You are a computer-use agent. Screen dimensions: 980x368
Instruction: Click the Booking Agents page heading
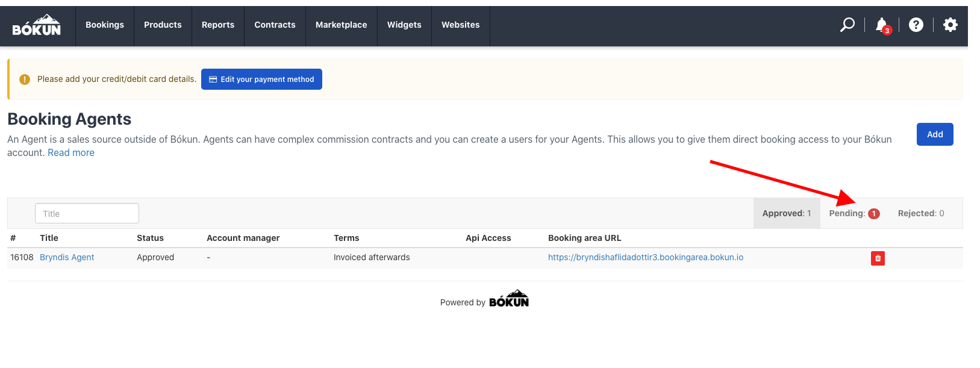click(x=69, y=119)
